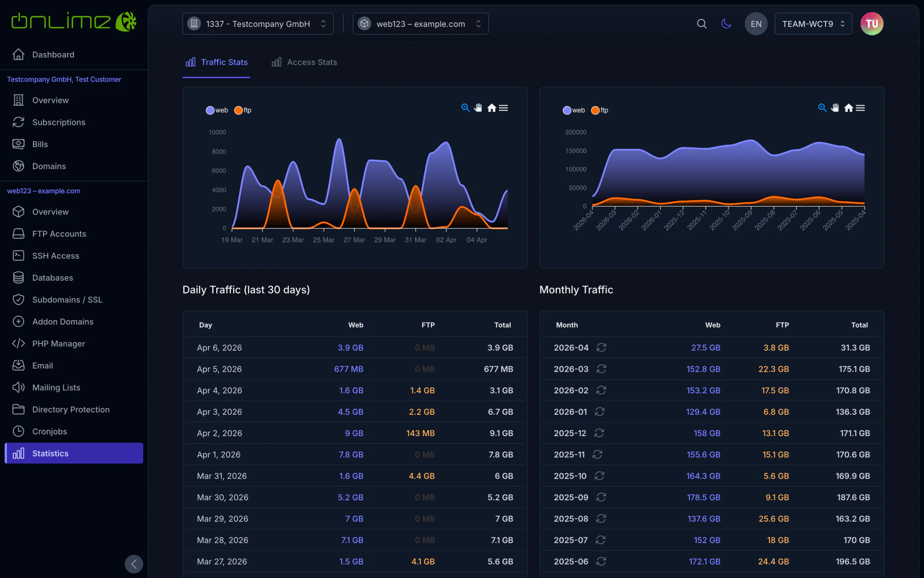Click zoom selection icon on daily chart

[x=465, y=108]
